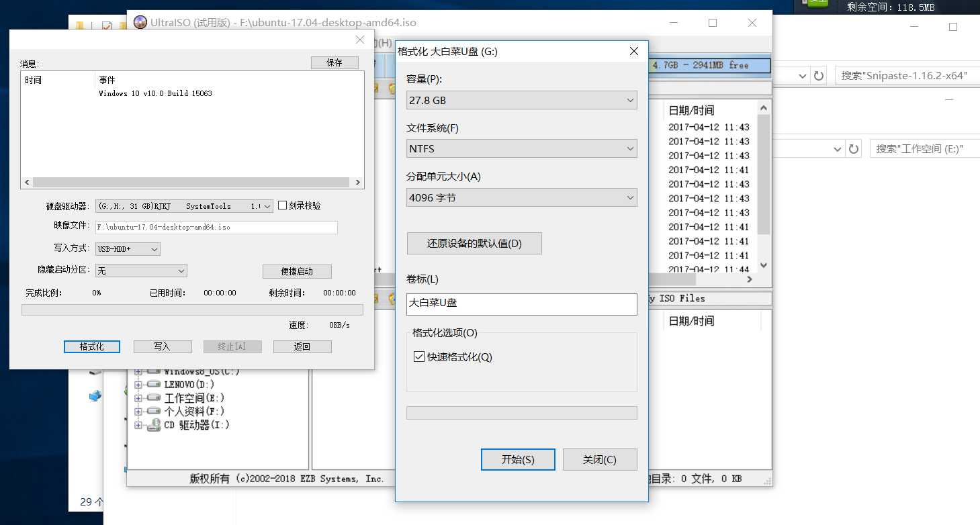Click scroll-right arrow of message list
Screen dimensions: 980x525
(x=359, y=182)
